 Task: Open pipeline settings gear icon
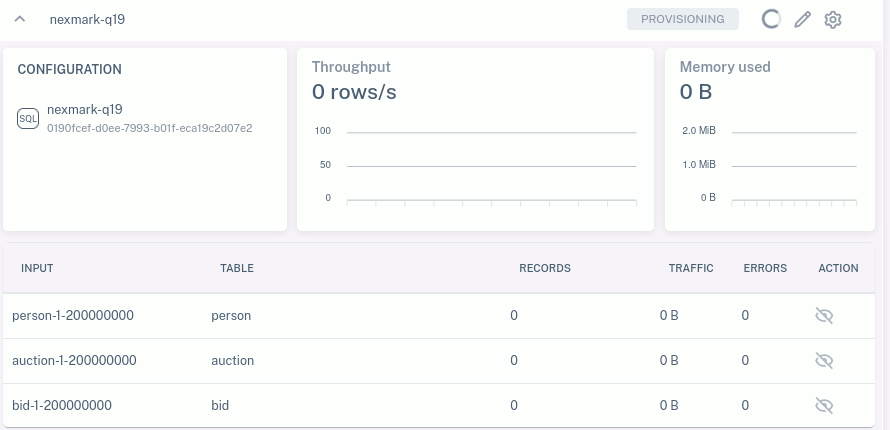coord(833,19)
